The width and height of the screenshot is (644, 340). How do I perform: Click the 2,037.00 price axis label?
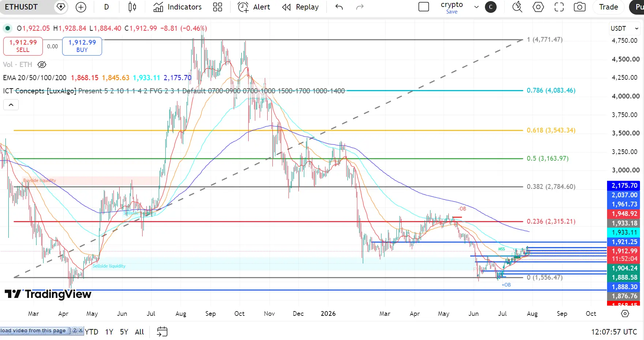[x=624, y=195]
